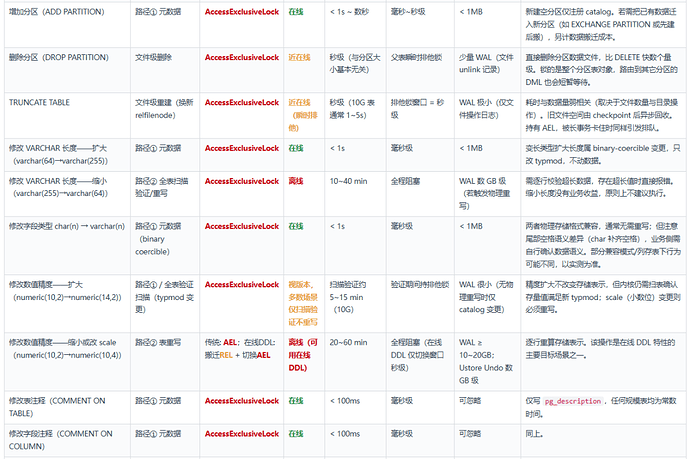This screenshot has width=690, height=459.
Task: Click the '传统: AEL; 在线DDL' lock cell
Action: 242,362
